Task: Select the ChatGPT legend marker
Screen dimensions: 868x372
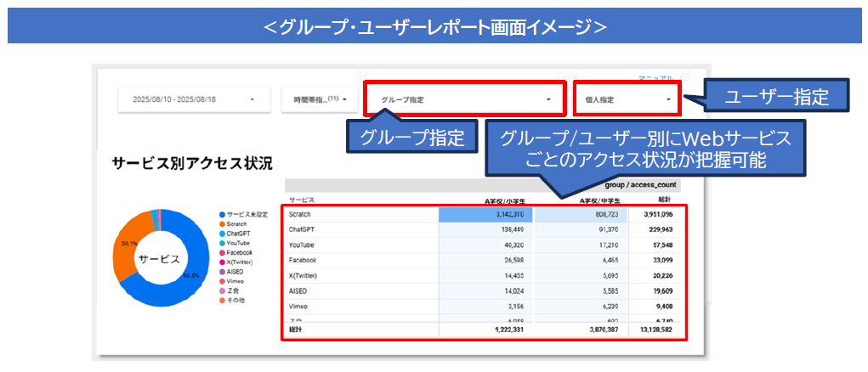Action: [222, 234]
